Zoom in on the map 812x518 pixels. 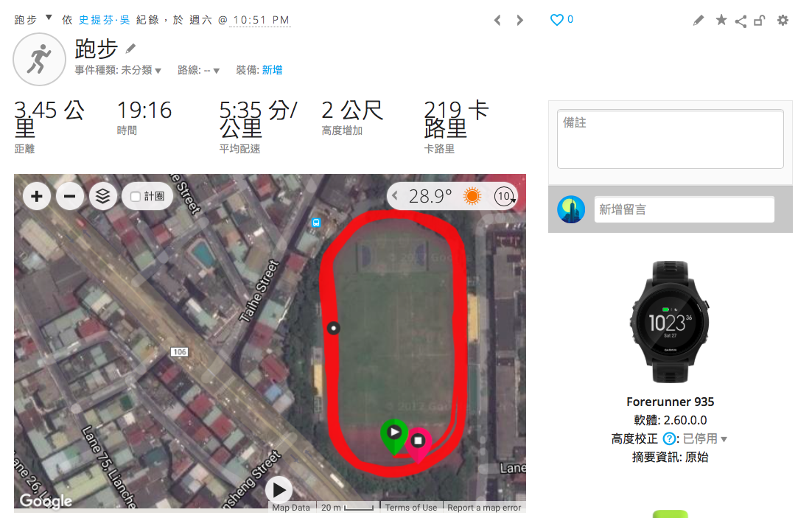point(36,196)
